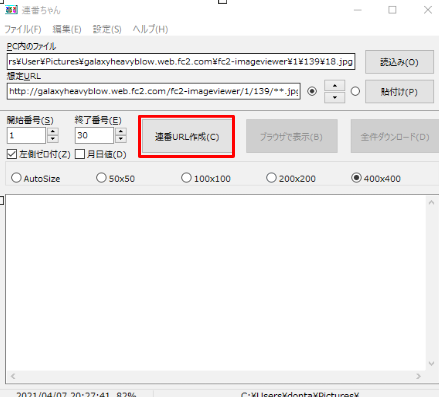Viewport: 439px width, 397px height.
Task: Open the ヘルプ(H) menu
Action: [x=150, y=29]
